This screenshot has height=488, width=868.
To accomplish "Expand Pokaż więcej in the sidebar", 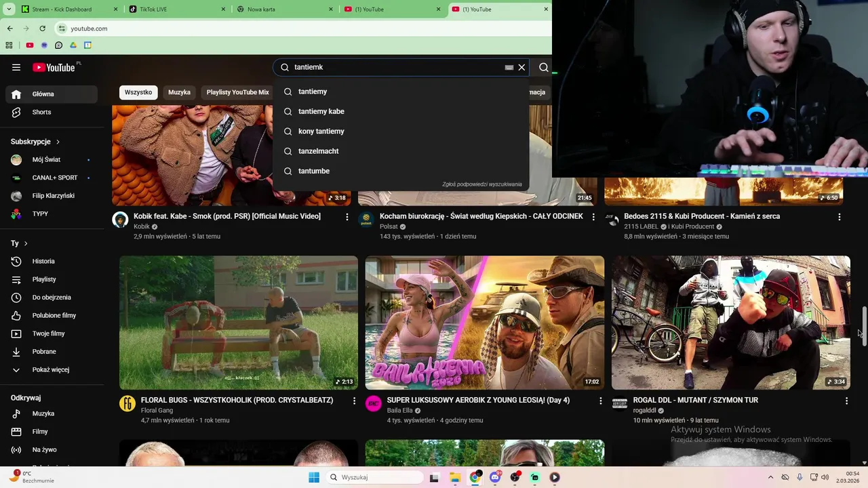I will 51,369.
